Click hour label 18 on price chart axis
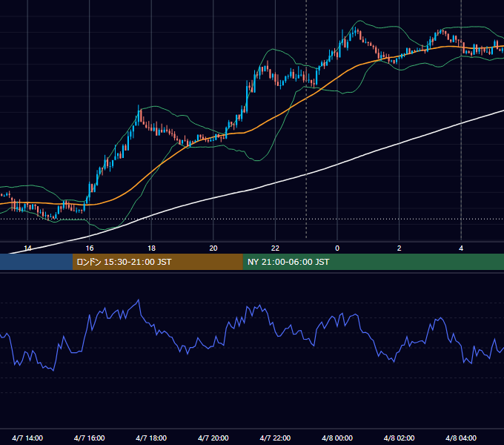The image size is (504, 445). tap(151, 248)
